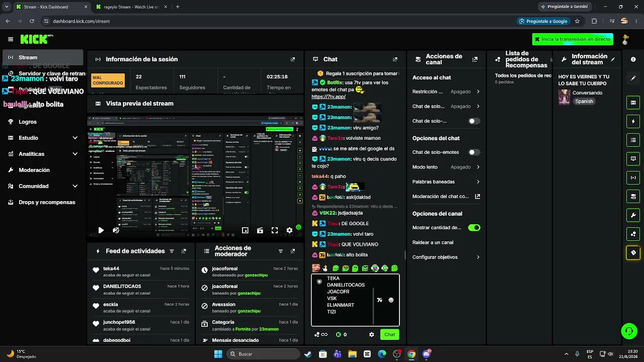This screenshot has height=362, width=644.
Task: Toggle stream information wrench icon in right sidebar
Action: coord(633,215)
